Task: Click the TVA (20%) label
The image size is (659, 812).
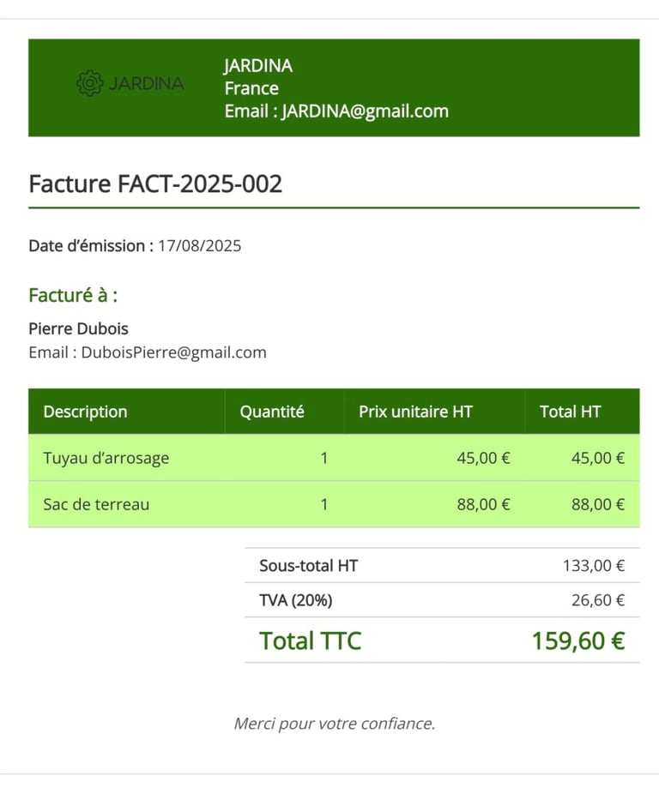Action: tap(295, 600)
